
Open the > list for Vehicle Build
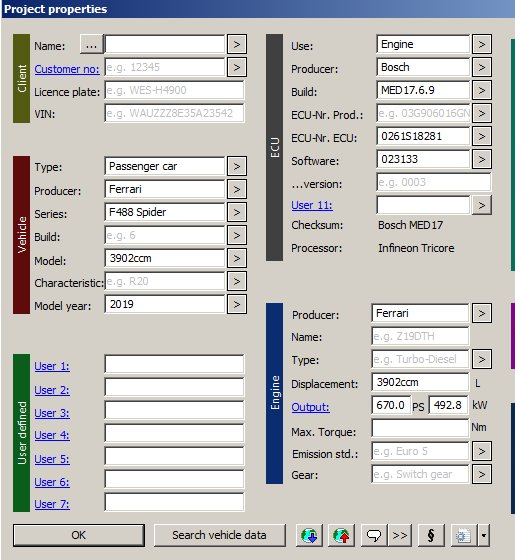236,235
